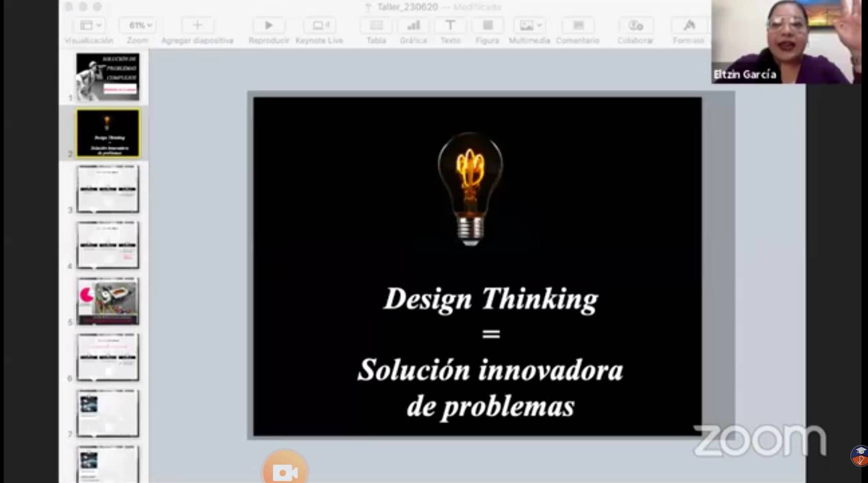
Task: Insert a table with the Tabla icon
Action: click(376, 26)
